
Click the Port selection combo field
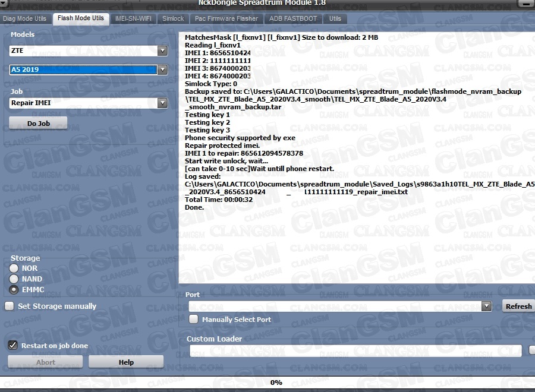pyautogui.click(x=340, y=306)
